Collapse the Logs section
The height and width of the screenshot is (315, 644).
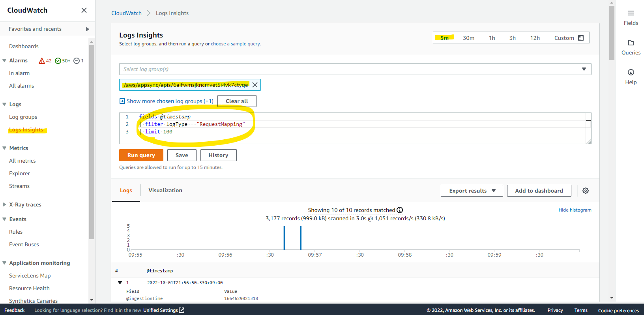point(4,104)
